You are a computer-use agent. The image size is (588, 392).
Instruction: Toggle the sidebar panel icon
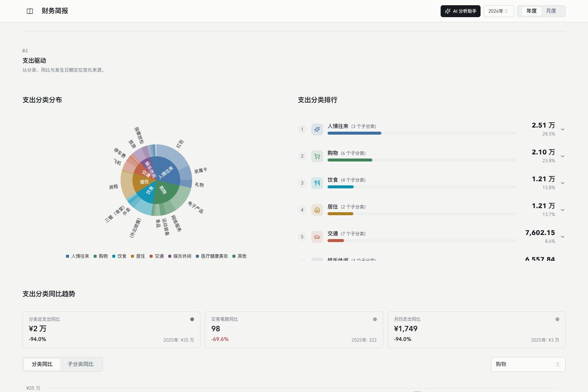[x=30, y=11]
